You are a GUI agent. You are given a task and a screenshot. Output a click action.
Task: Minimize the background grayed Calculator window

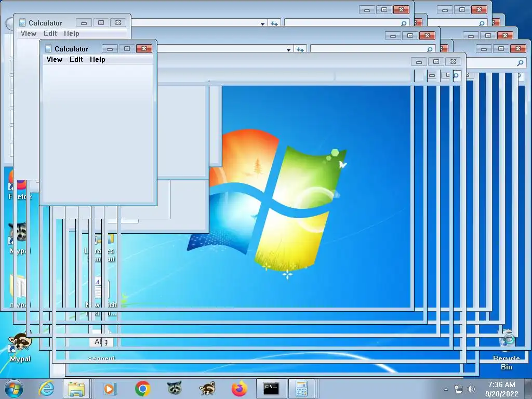pos(84,23)
